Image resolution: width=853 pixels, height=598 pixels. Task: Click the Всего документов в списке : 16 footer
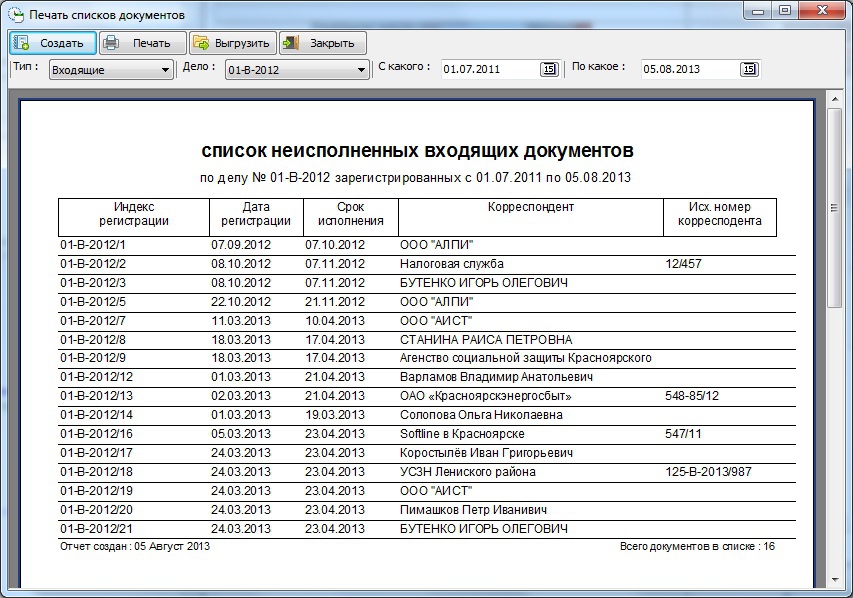click(697, 546)
